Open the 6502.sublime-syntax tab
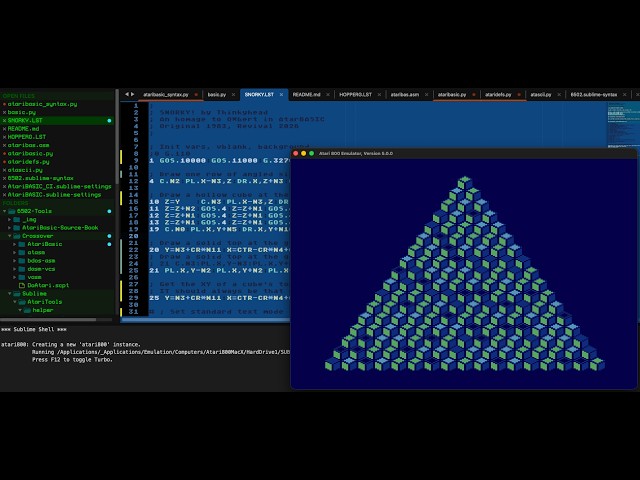 coord(594,95)
